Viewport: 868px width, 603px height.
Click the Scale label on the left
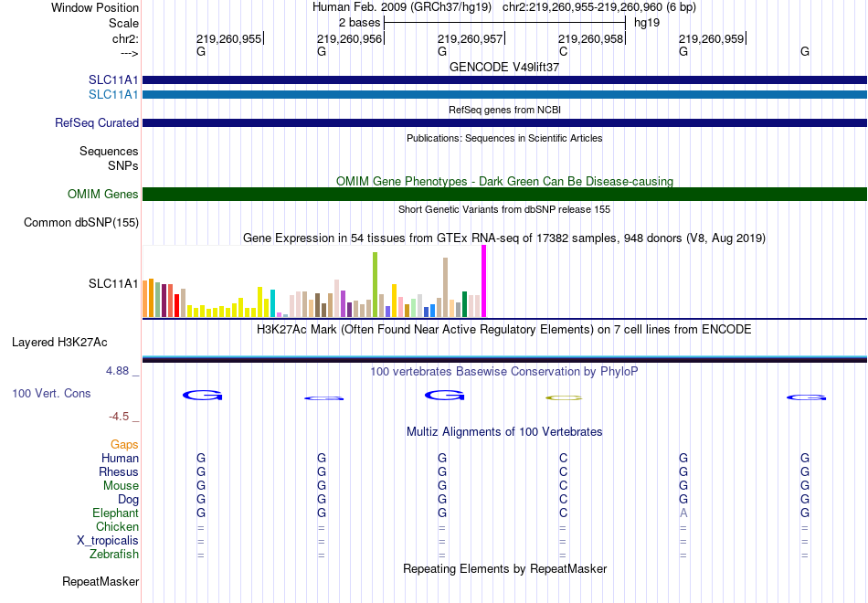123,23
